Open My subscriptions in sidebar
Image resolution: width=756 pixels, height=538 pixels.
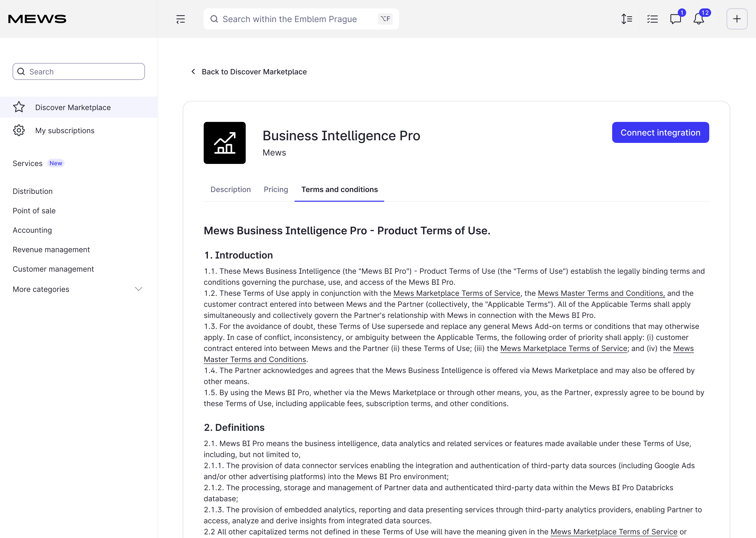click(79, 131)
